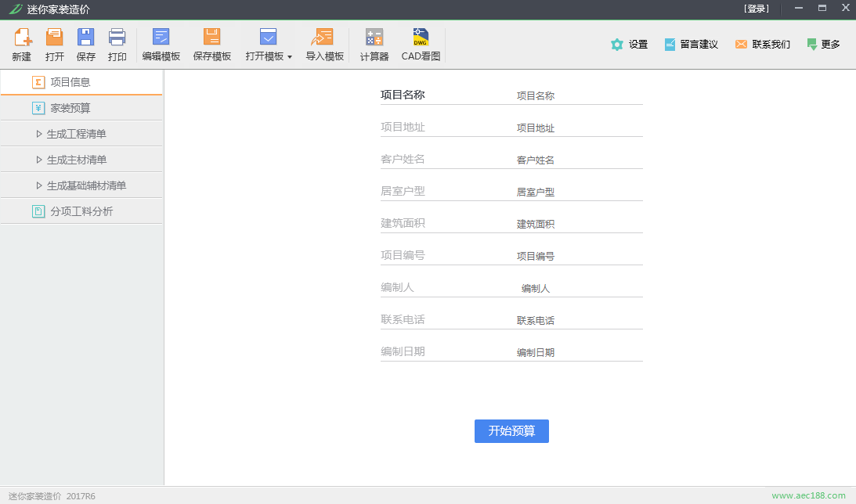
Task: Select 分项工料分析 in the sidebar
Action: (81, 211)
